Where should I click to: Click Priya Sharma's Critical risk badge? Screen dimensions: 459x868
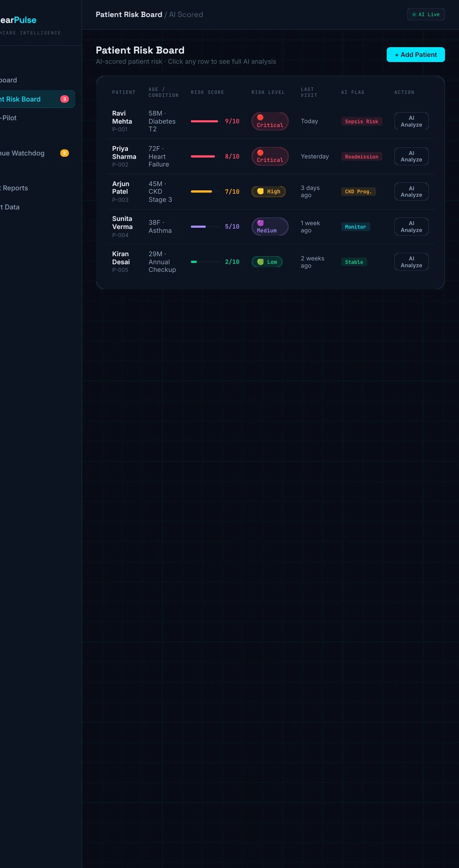tap(270, 156)
